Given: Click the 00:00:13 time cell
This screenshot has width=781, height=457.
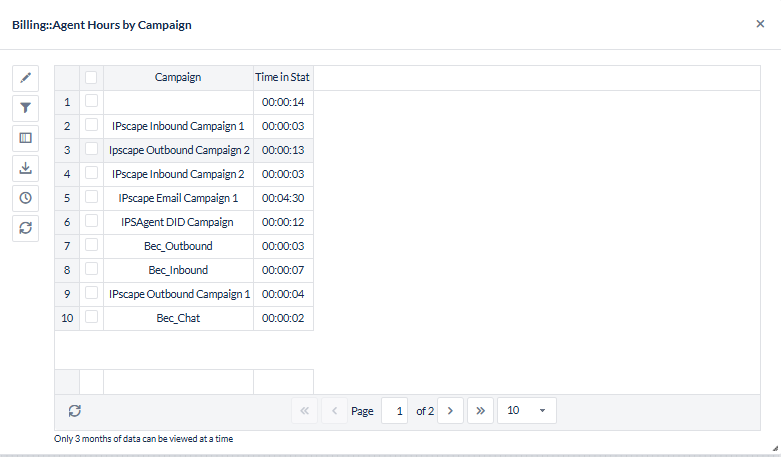Looking at the screenshot, I should [283, 150].
